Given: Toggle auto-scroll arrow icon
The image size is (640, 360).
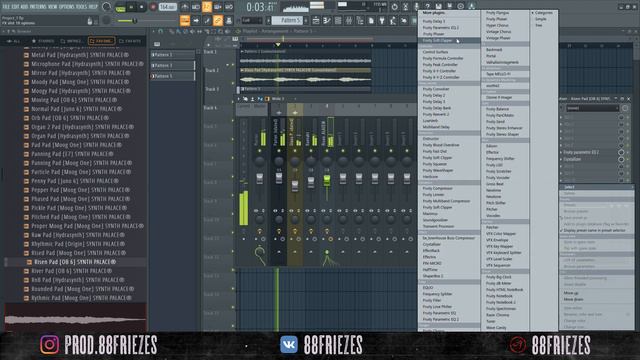Looking at the screenshot, I should pos(196,20).
